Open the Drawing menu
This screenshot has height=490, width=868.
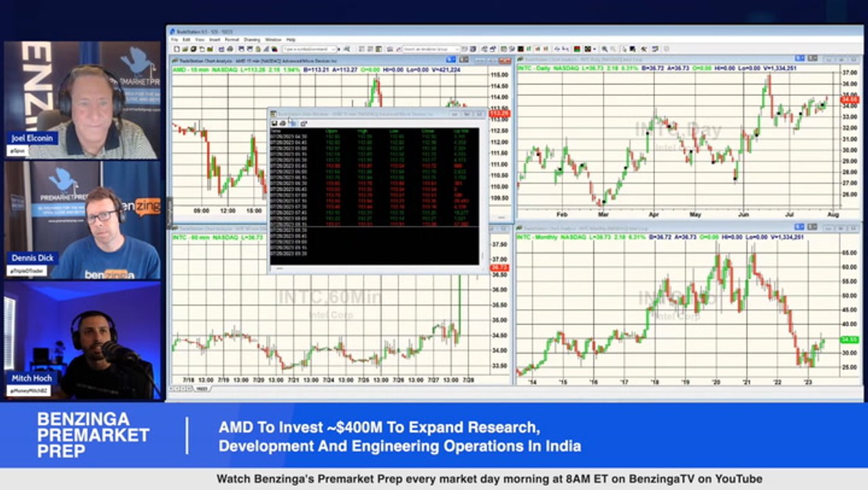coord(252,39)
